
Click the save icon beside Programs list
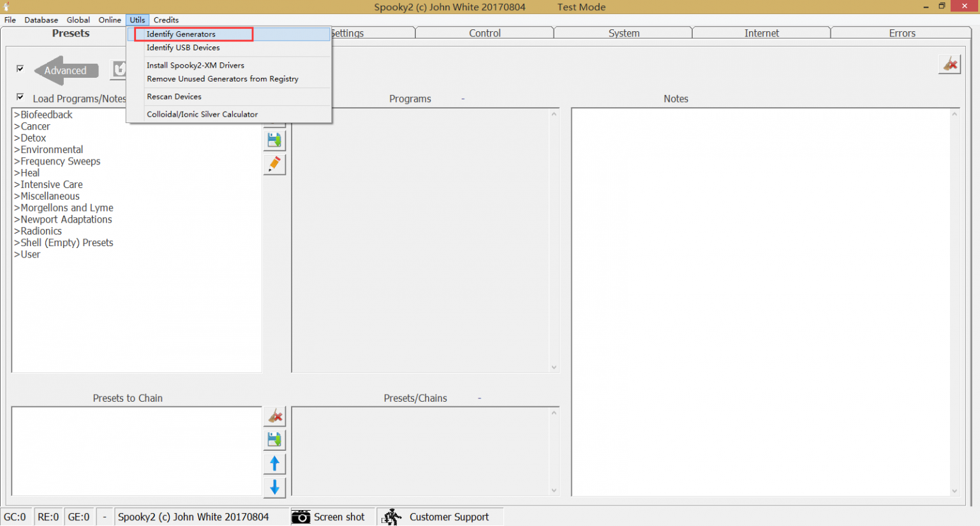274,140
